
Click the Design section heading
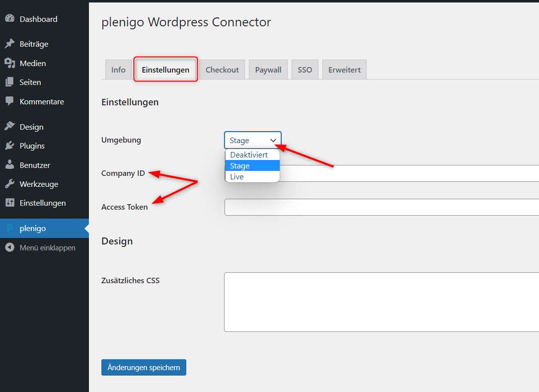click(117, 241)
